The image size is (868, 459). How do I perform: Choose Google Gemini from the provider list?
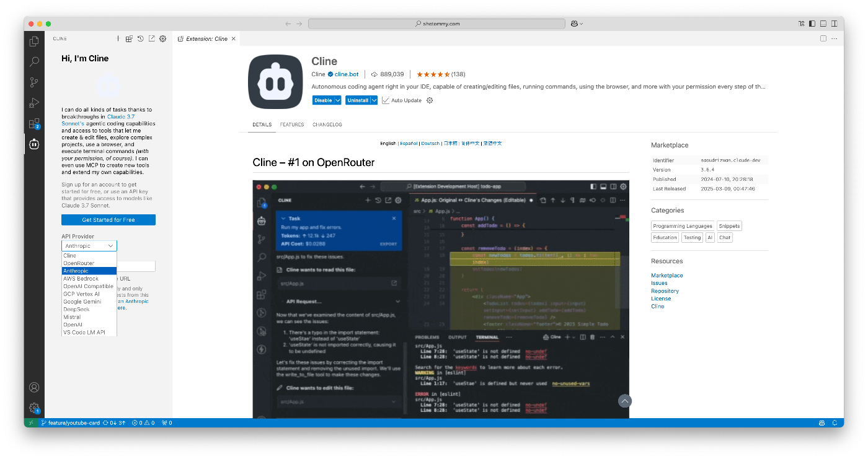click(x=89, y=302)
